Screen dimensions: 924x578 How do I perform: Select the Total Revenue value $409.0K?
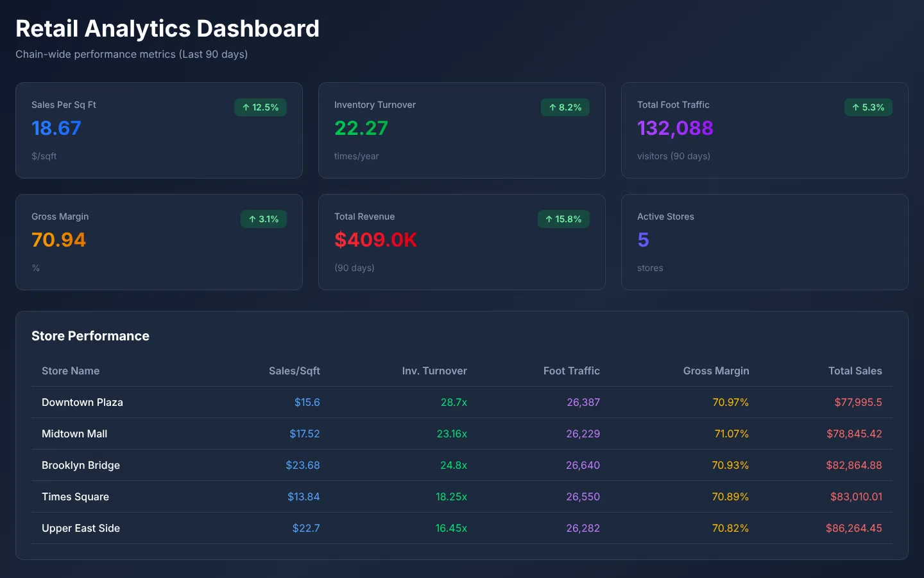pyautogui.click(x=375, y=240)
